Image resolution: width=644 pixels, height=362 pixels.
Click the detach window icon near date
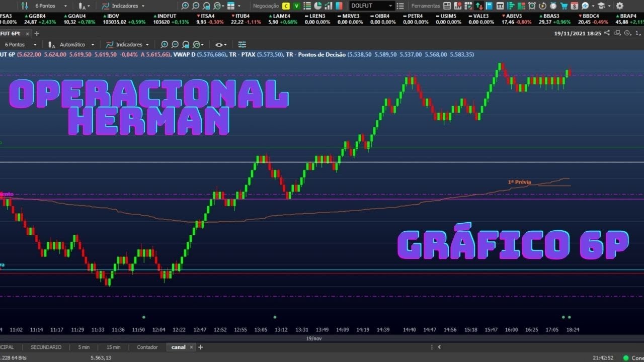617,33
